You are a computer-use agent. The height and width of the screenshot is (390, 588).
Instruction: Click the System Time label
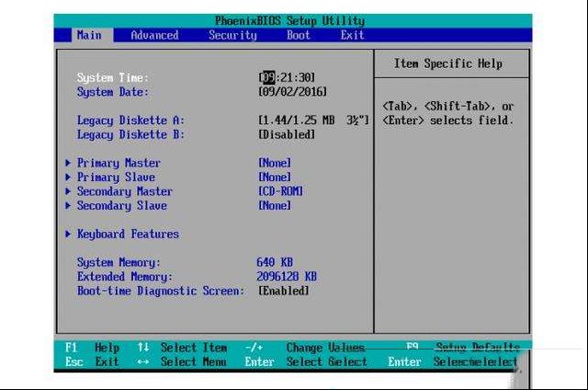(x=113, y=77)
